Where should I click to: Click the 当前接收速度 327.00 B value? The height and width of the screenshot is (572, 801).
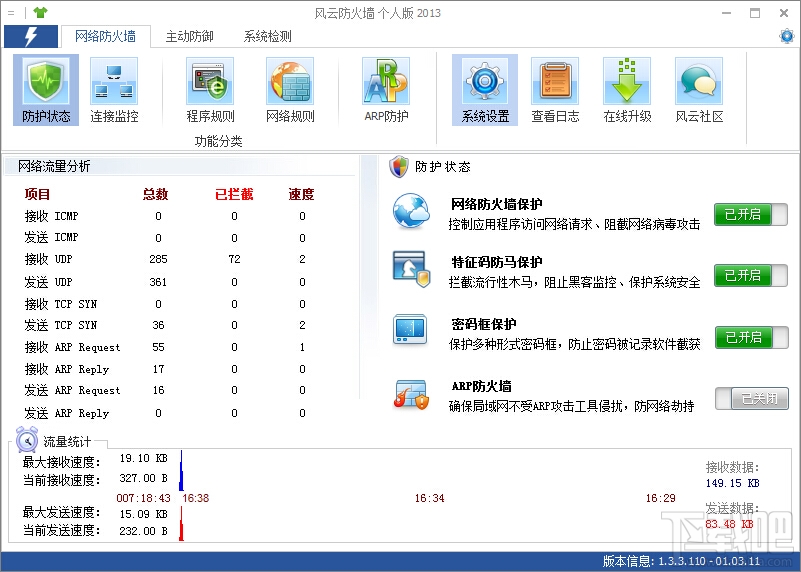144,478
